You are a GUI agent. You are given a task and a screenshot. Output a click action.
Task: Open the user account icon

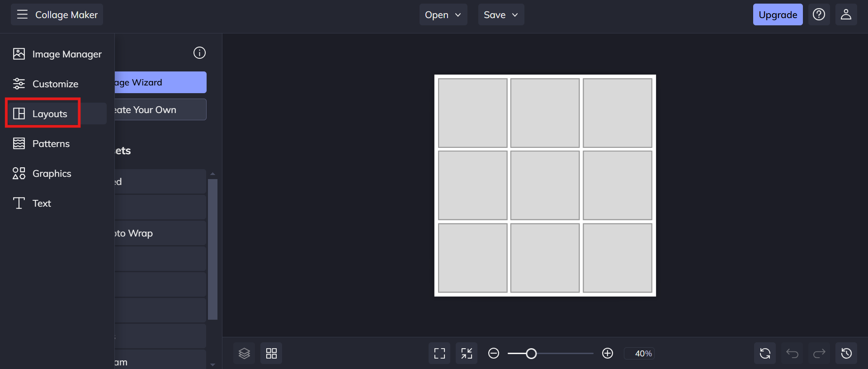846,14
